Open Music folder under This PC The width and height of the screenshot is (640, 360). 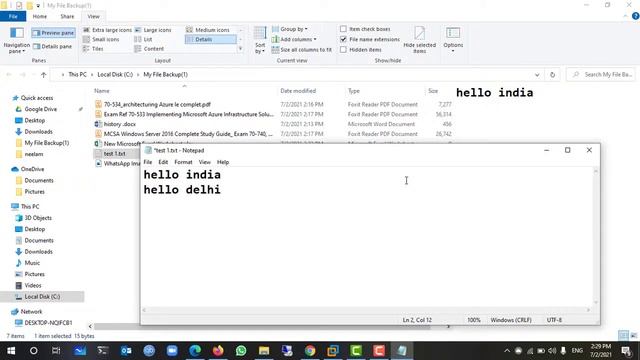32,263
